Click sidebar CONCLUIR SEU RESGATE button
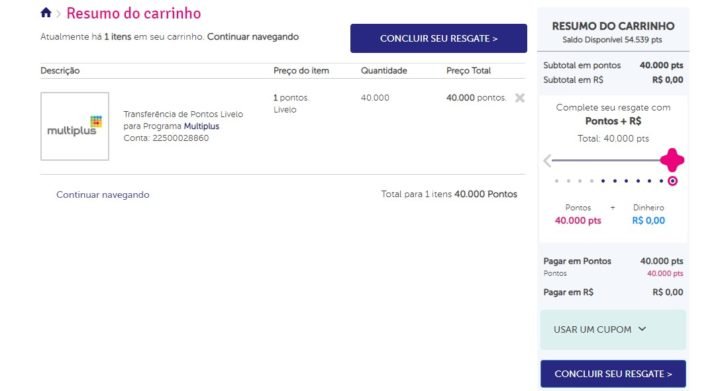 (x=613, y=374)
